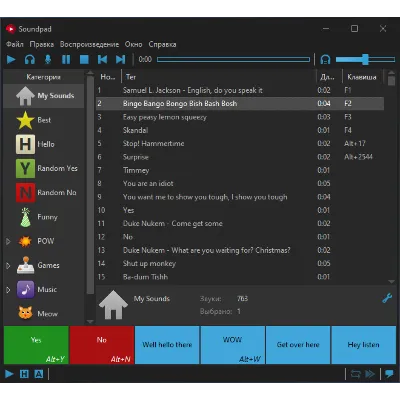Select Shut up monkey row
400x400 pixels.
[240, 264]
